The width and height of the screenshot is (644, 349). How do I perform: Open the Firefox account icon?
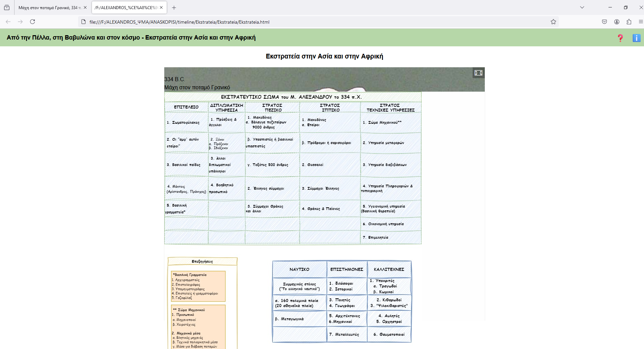point(617,22)
